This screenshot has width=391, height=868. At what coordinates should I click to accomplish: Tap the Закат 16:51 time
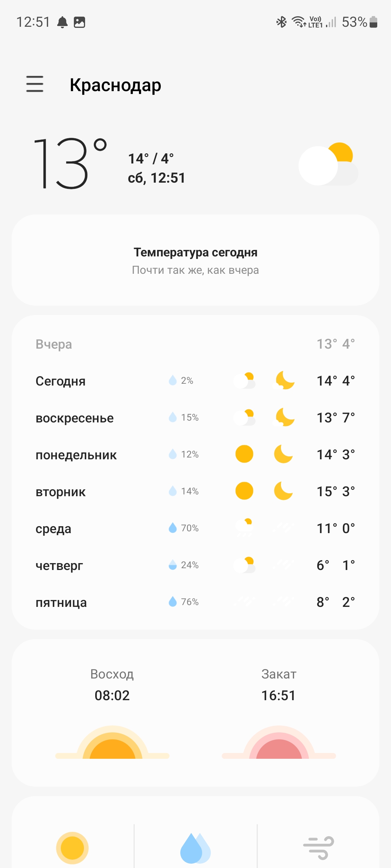278,695
